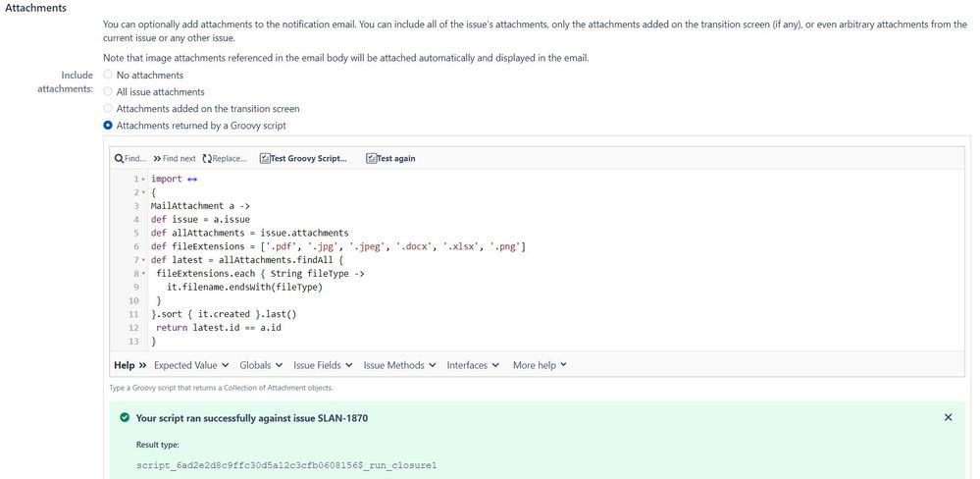The image size is (980, 479).
Task: Click the Find magnifier icon in editor toolbar
Action: tap(119, 159)
